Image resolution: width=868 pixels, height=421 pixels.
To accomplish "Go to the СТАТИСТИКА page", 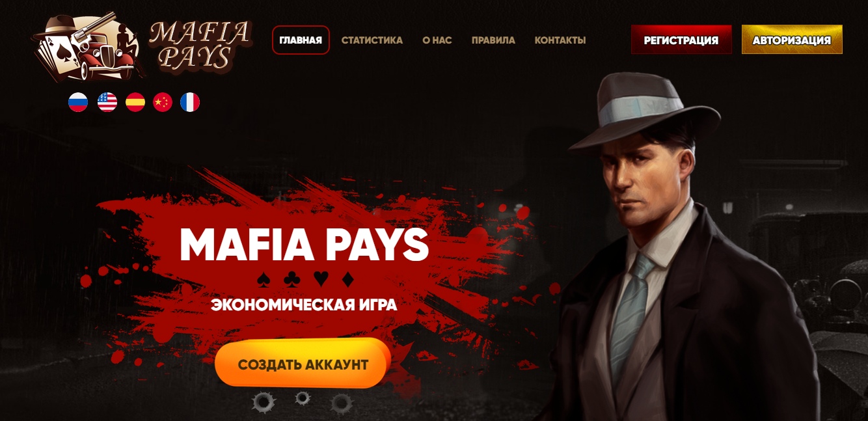I will [372, 40].
